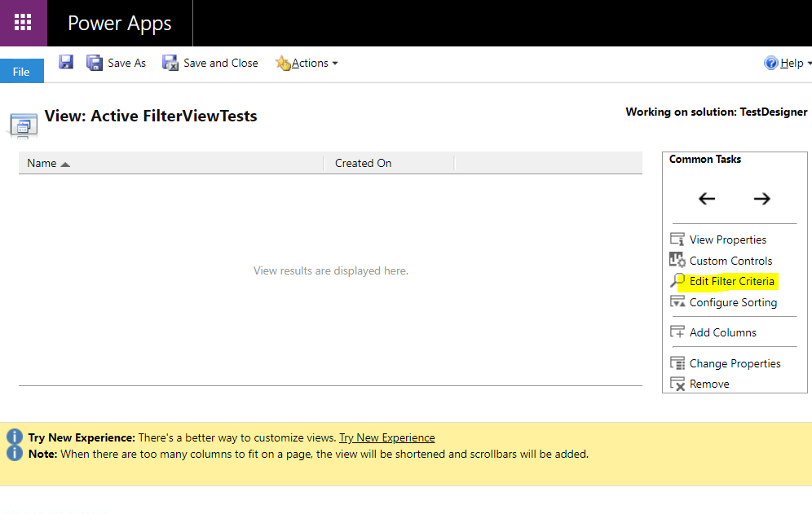Click the Save As label

(x=127, y=64)
